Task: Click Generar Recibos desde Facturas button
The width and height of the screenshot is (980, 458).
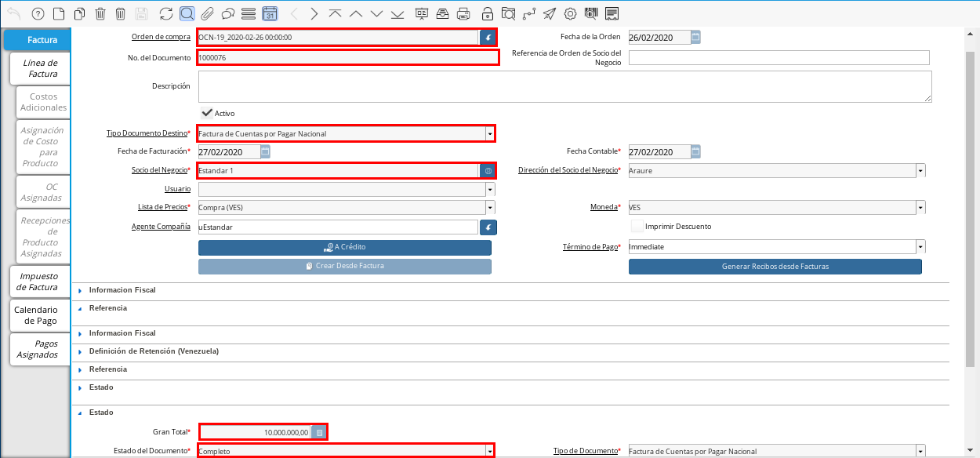Action: [x=775, y=267]
